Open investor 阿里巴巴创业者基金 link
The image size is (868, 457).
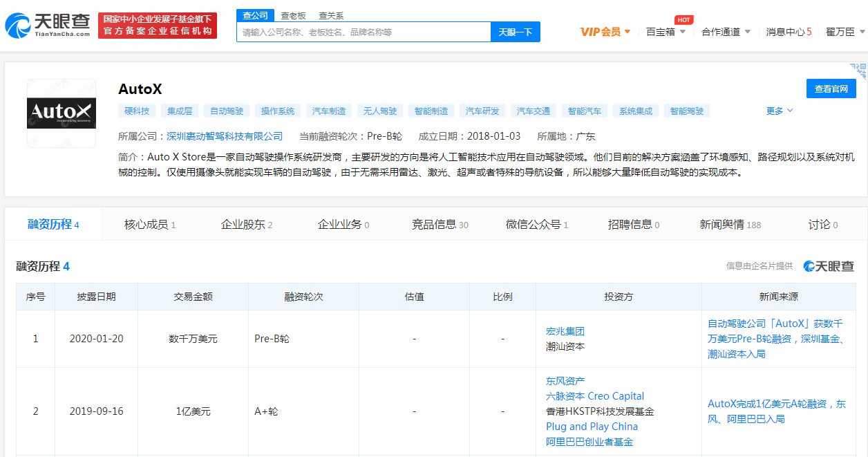589,442
